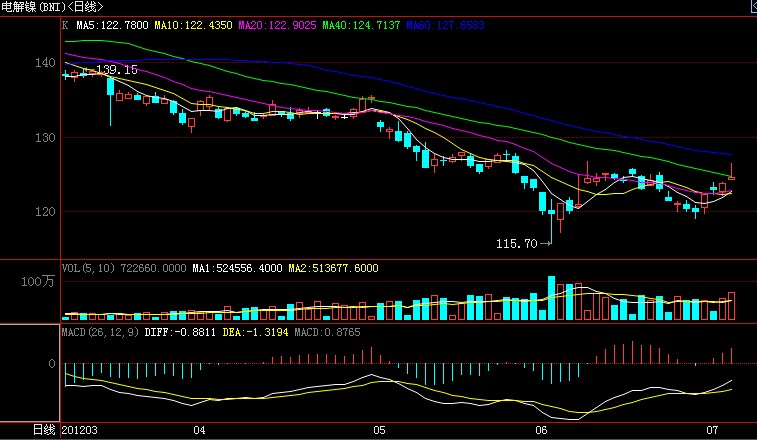The image size is (757, 440).
Task: Click the DIFF:-0.8811 value
Action: pyautogui.click(x=180, y=332)
